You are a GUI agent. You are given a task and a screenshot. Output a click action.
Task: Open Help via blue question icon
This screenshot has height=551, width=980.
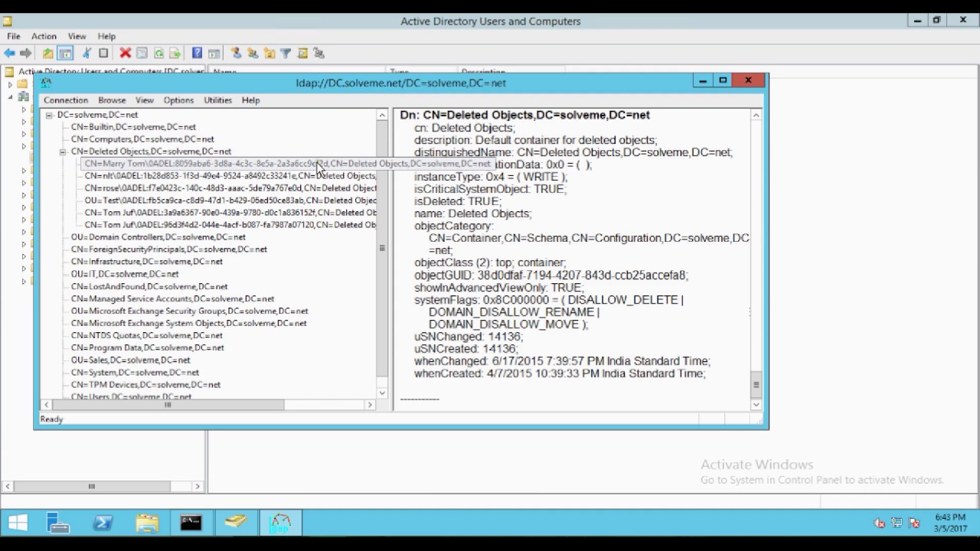(197, 53)
